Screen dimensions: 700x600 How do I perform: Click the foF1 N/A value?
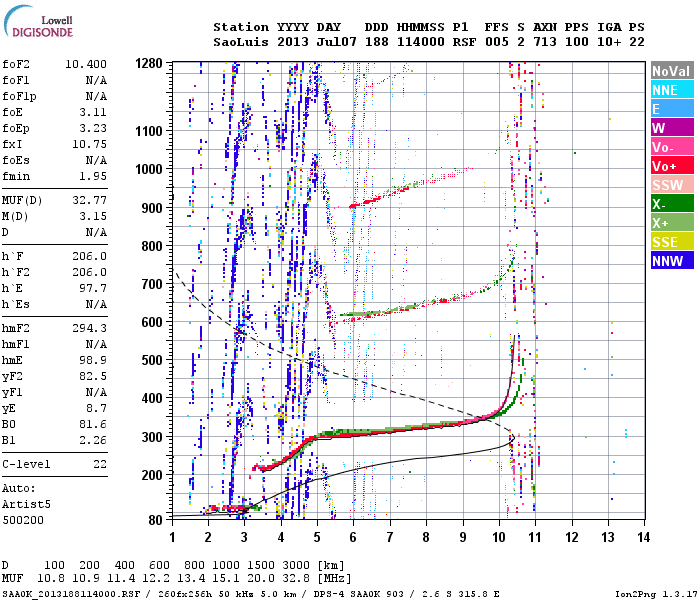click(x=97, y=80)
